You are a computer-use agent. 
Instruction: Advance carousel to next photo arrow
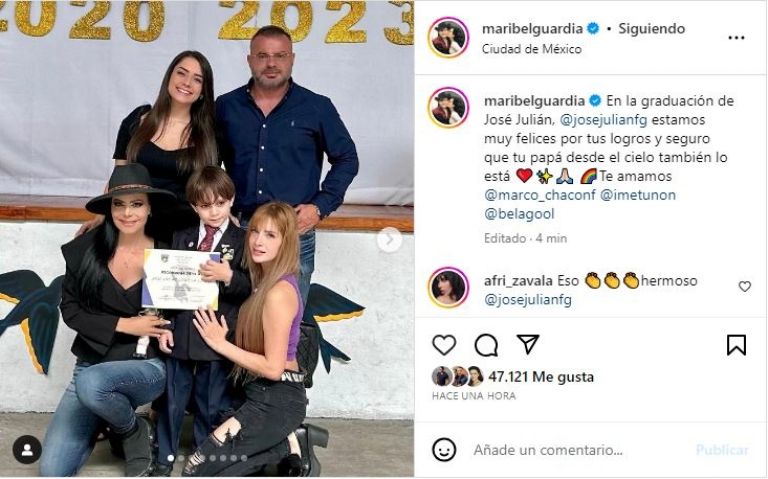click(x=389, y=240)
